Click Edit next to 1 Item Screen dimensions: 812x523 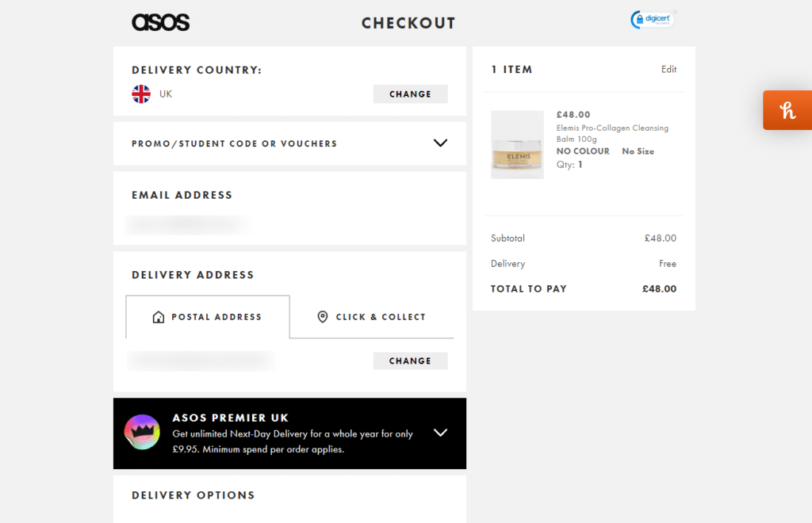(x=668, y=69)
